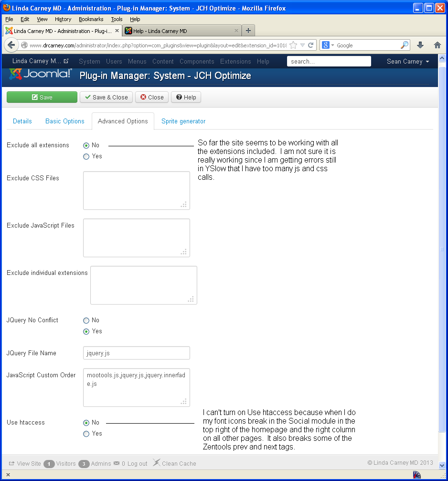Open the Linda Carney M... site link
Image resolution: width=448 pixels, height=481 pixels.
coord(40,61)
